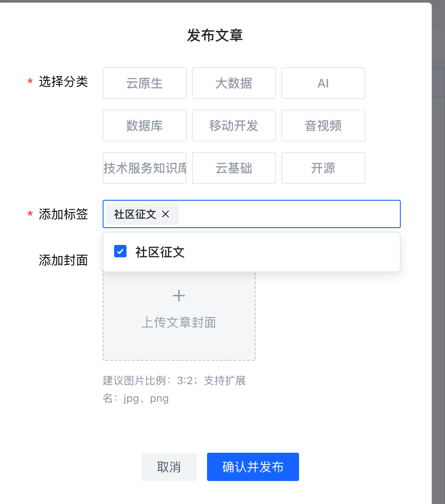The height and width of the screenshot is (504, 445).
Task: Click the 添加封面 field label
Action: point(63,260)
